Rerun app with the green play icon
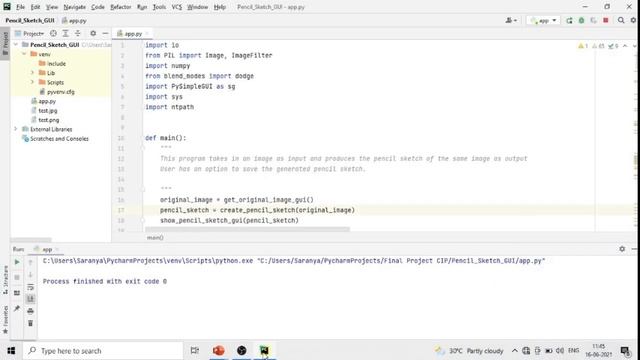640x360 pixels. pyautogui.click(x=17, y=262)
